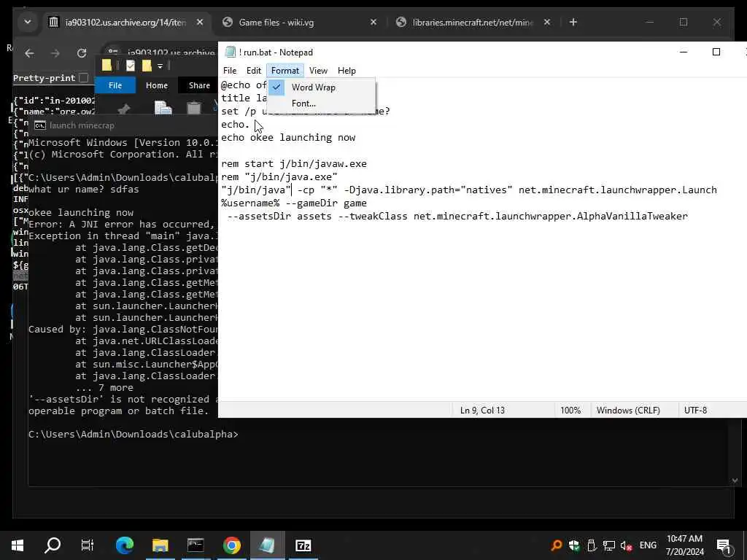Launch Microsoft Edge from the taskbar
Screen dimensions: 747x560
click(124, 545)
